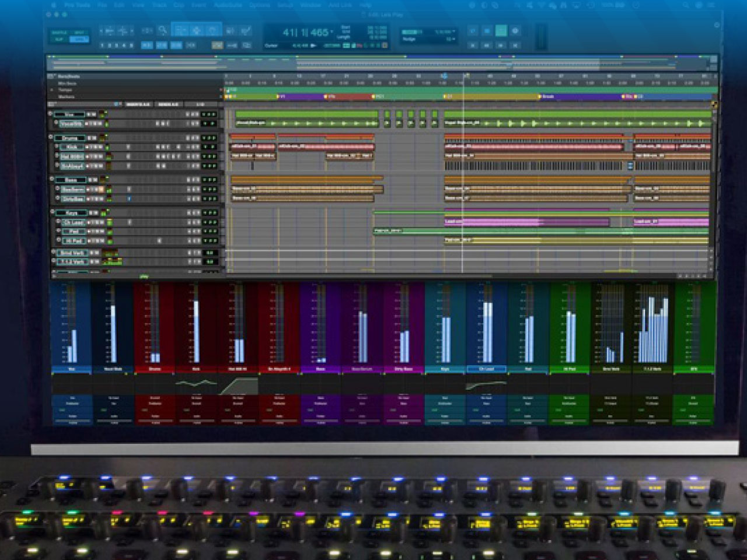This screenshot has height=560, width=747.
Task: Open the Edit menu in menu bar
Action: click(x=120, y=5)
